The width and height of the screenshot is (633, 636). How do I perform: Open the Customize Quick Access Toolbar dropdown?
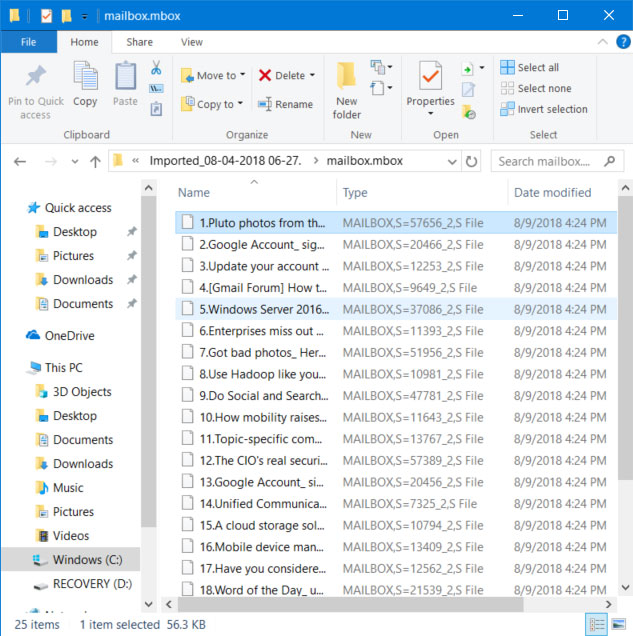point(84,17)
